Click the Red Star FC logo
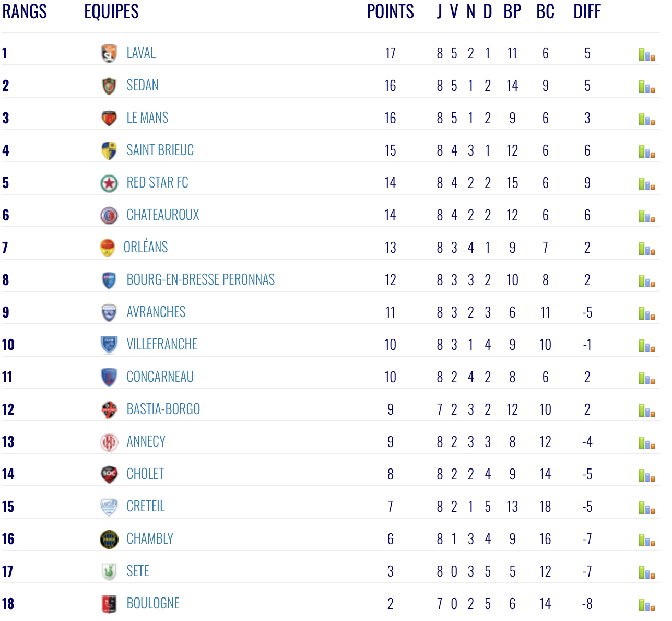Viewport: 672px width, 621px height. pyautogui.click(x=109, y=183)
